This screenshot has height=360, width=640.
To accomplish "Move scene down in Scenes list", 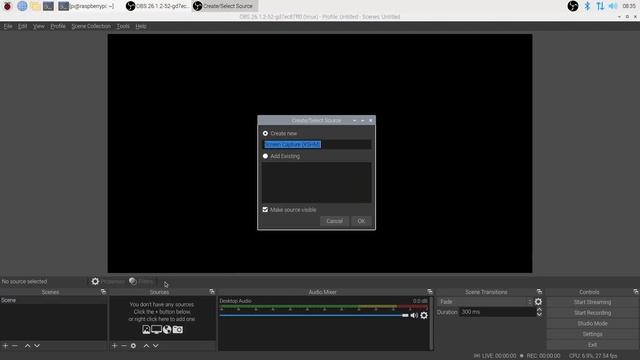I will (x=37, y=346).
